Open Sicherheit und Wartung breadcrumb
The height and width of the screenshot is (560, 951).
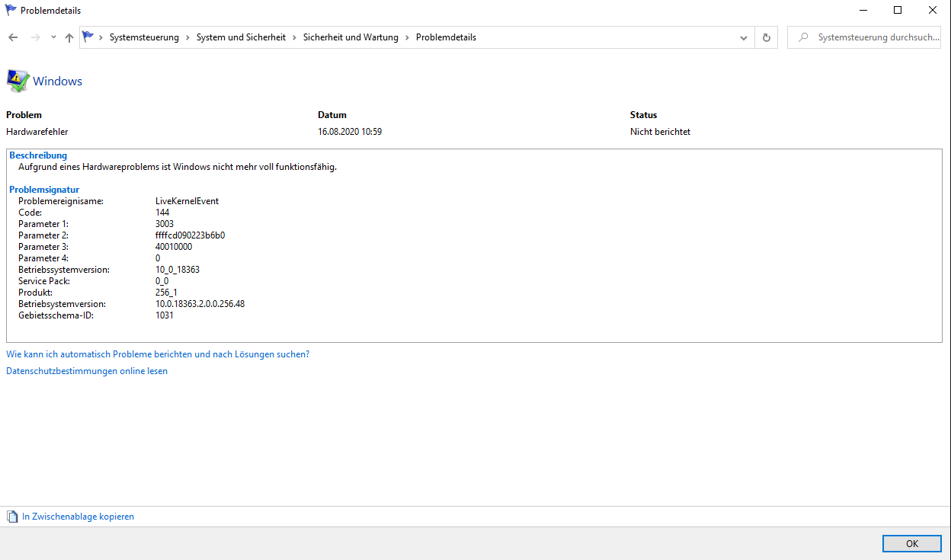tap(351, 37)
